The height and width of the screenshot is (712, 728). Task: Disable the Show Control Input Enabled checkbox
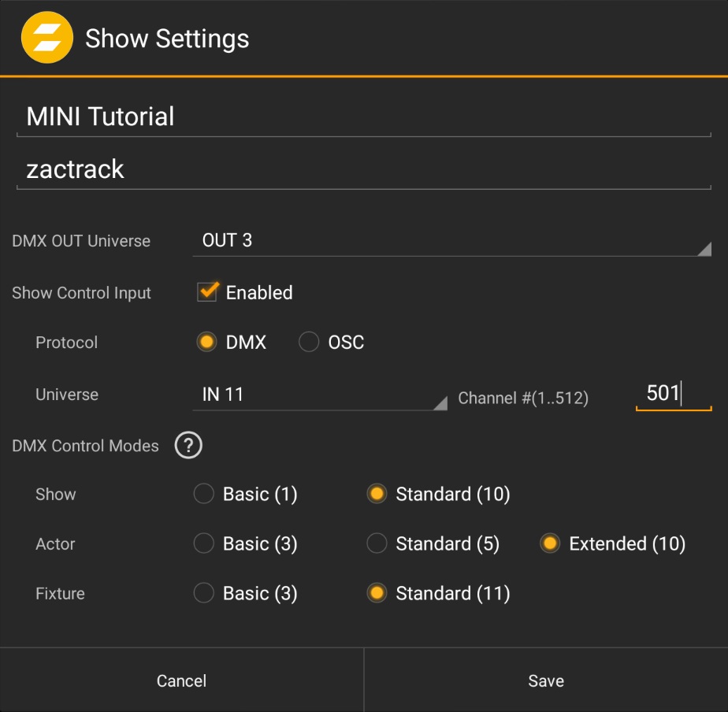coord(206,292)
